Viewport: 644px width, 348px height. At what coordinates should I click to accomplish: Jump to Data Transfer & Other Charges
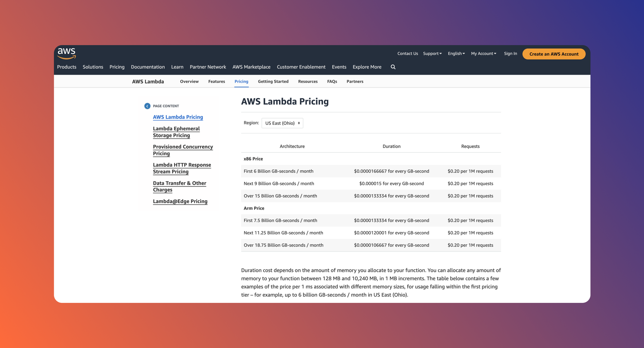click(x=179, y=187)
